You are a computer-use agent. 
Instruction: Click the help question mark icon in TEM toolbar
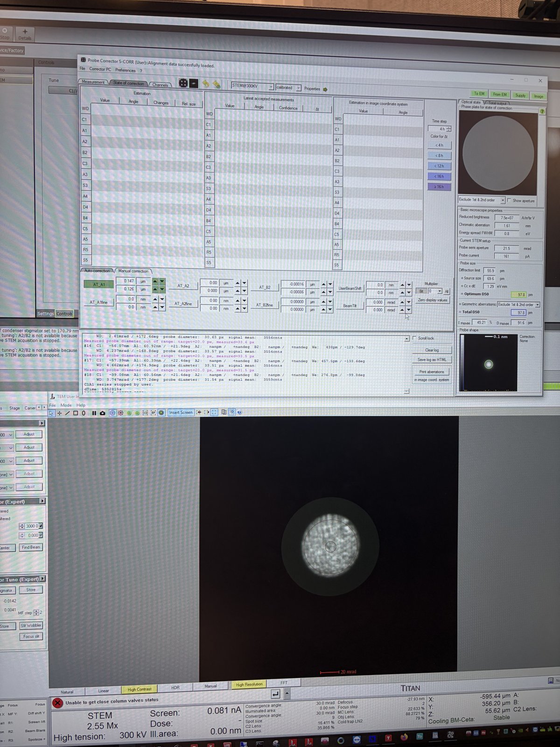pos(239,412)
